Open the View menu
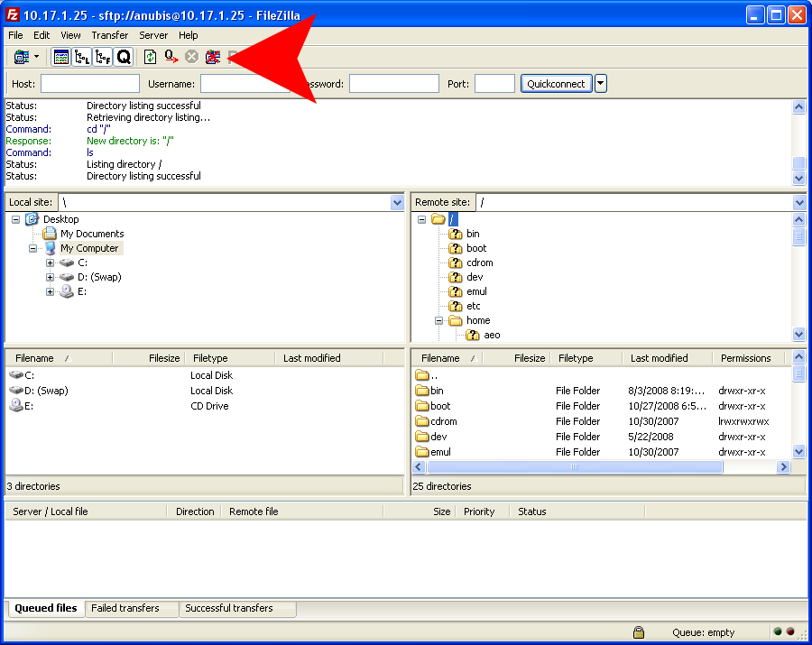Viewport: 812px width, 645px height. (x=70, y=35)
